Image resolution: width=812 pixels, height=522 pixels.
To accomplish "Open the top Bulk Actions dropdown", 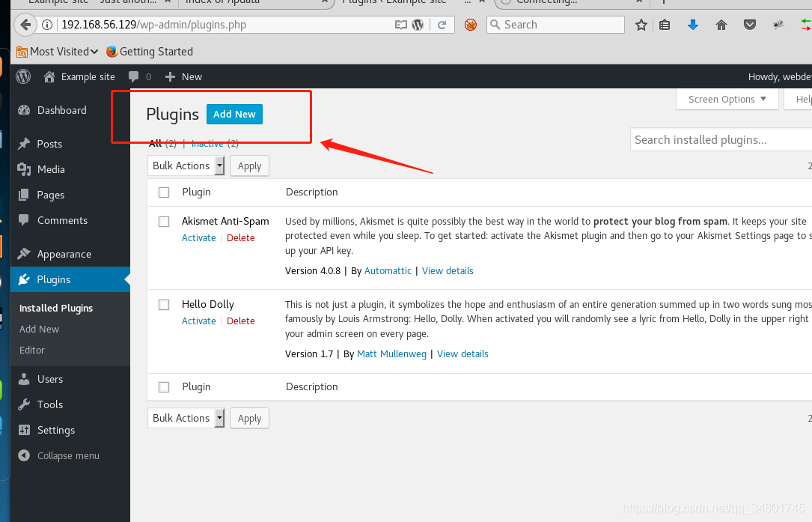I will coord(186,166).
